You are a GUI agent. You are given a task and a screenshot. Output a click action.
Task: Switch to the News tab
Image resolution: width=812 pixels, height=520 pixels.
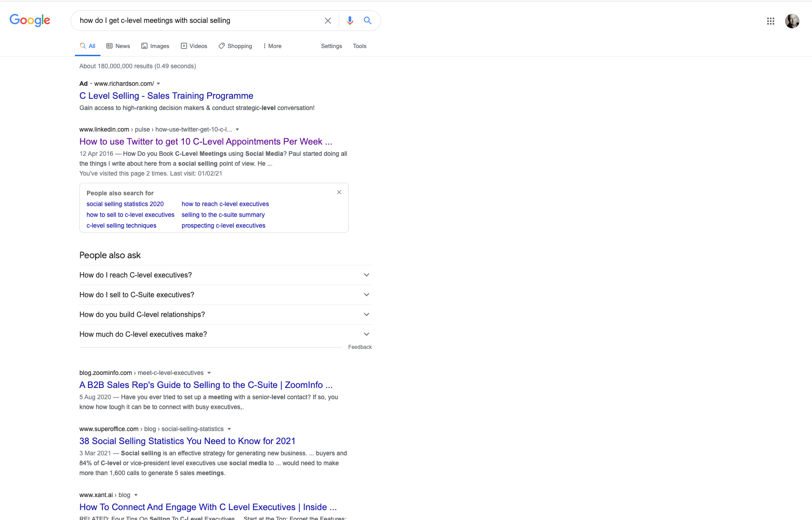118,46
